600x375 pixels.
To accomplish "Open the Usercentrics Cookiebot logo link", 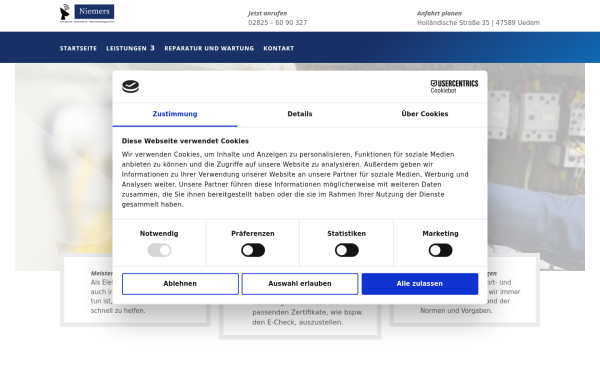I will (454, 86).
